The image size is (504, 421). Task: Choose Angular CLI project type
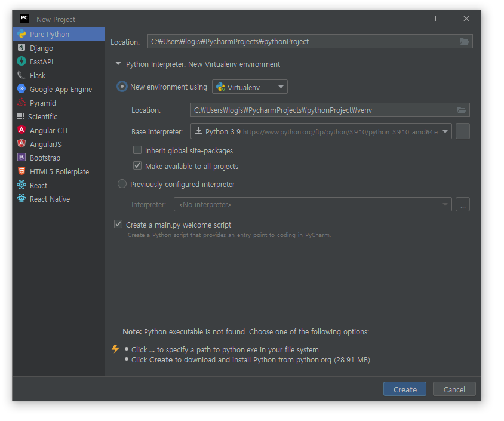click(59, 130)
